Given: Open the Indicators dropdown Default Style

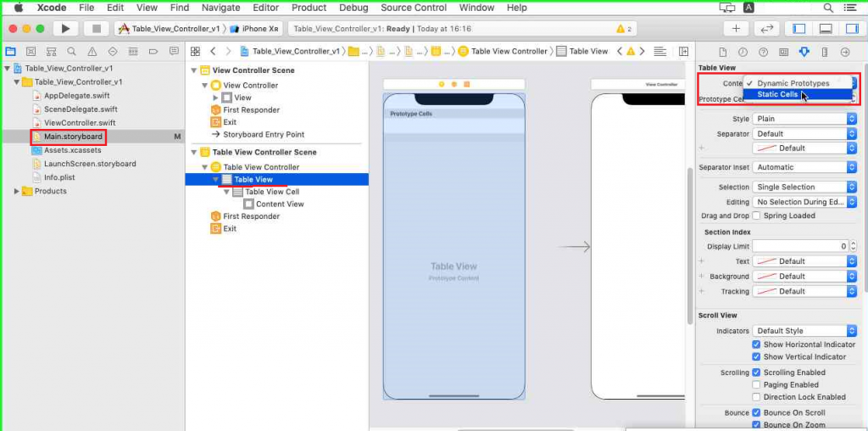Looking at the screenshot, I should coord(804,331).
